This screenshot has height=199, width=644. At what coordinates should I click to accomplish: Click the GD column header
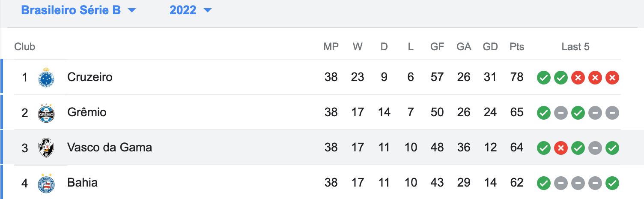coord(490,47)
